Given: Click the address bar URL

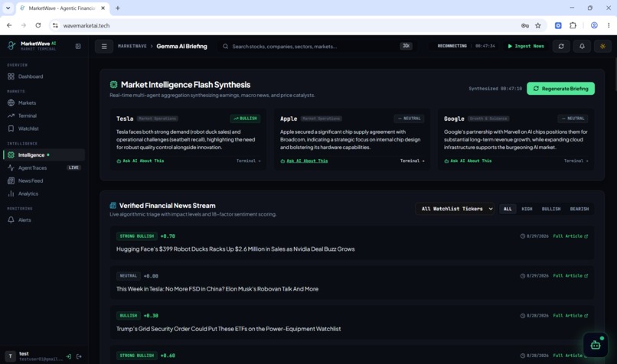Looking at the screenshot, I should click(x=87, y=25).
